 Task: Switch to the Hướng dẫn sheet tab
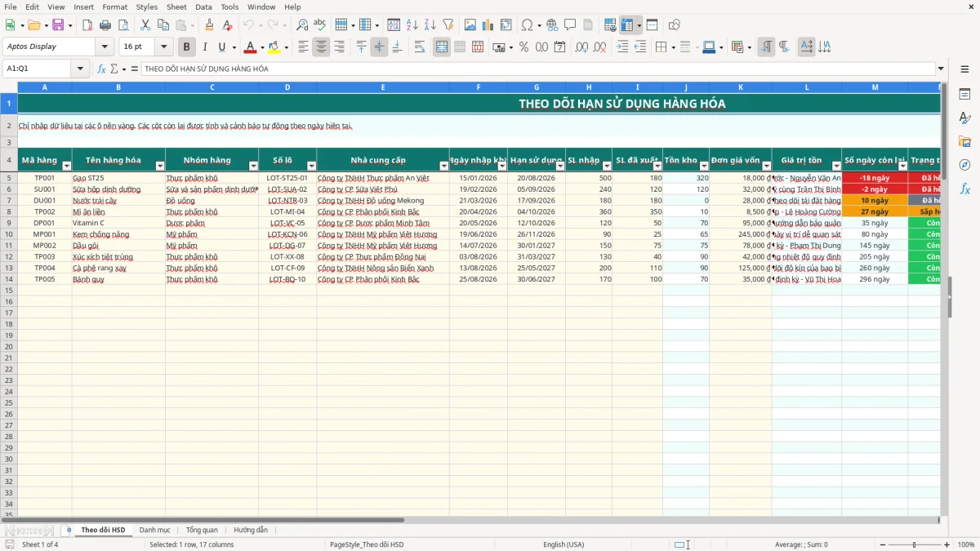click(251, 530)
